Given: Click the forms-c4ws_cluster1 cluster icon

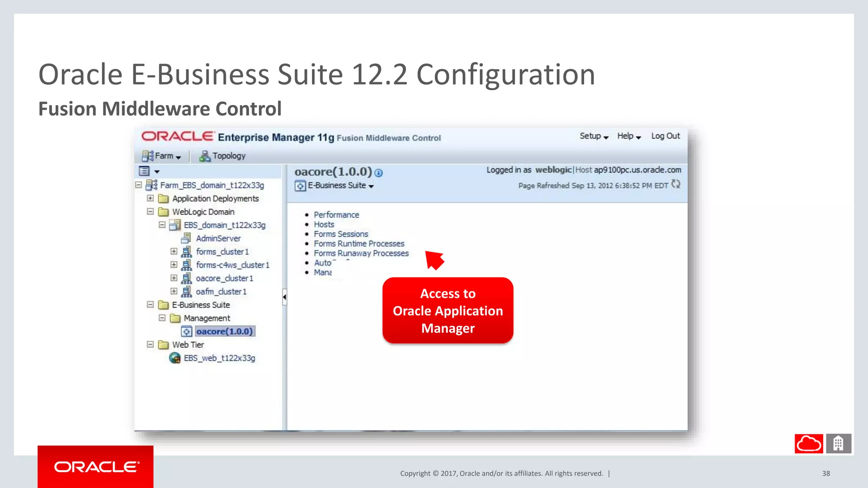Looking at the screenshot, I should click(x=186, y=265).
